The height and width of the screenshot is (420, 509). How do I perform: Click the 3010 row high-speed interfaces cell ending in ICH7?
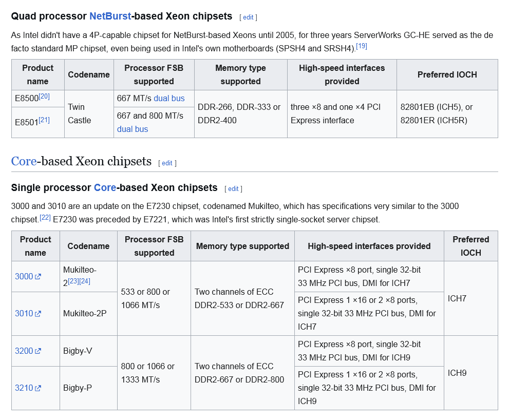369,314
